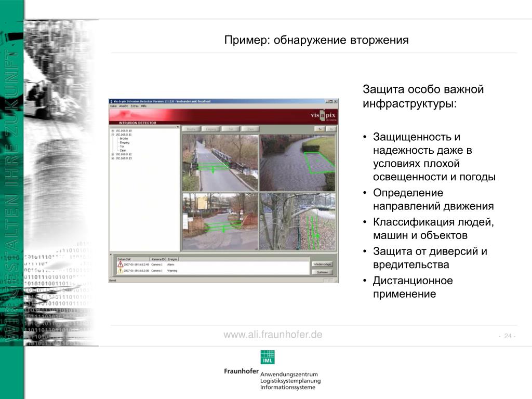Image resolution: width=532 pixels, height=399 pixels.
Task: Select the Zaun camera in the tree
Action: tap(123, 150)
